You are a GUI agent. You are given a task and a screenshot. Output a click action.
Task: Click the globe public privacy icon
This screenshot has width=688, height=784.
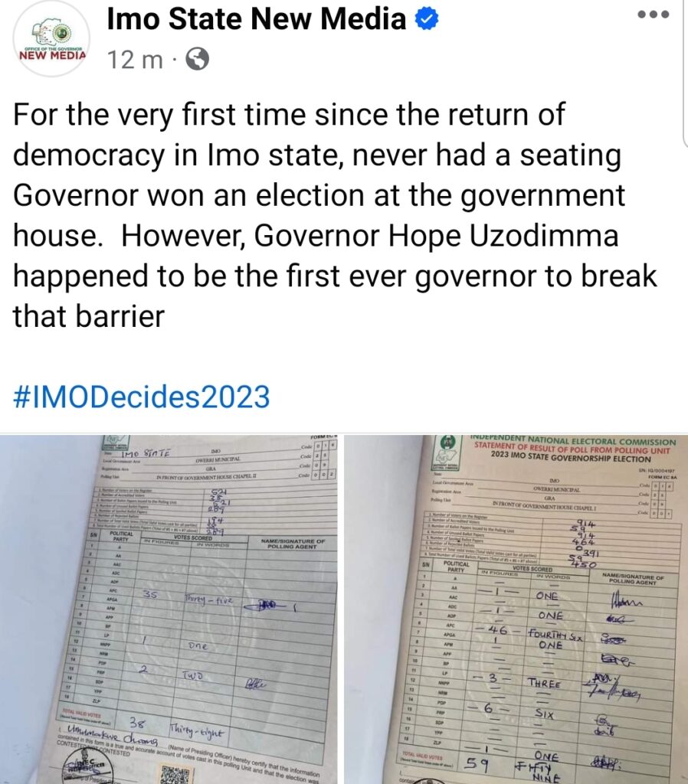click(197, 60)
